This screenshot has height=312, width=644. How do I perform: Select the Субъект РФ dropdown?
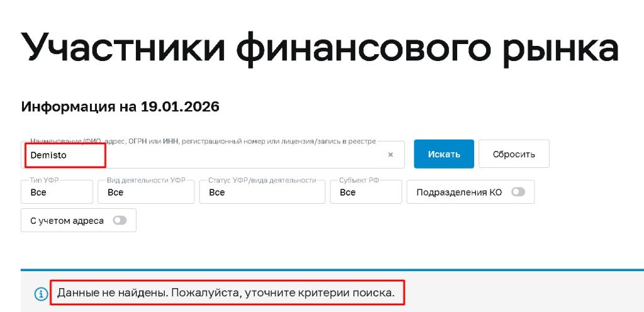(x=365, y=192)
